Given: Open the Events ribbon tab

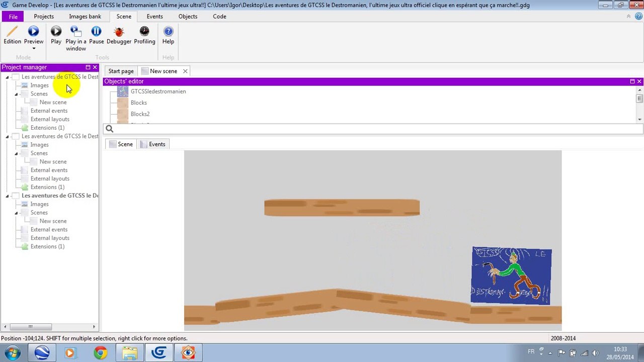Looking at the screenshot, I should coord(154,17).
